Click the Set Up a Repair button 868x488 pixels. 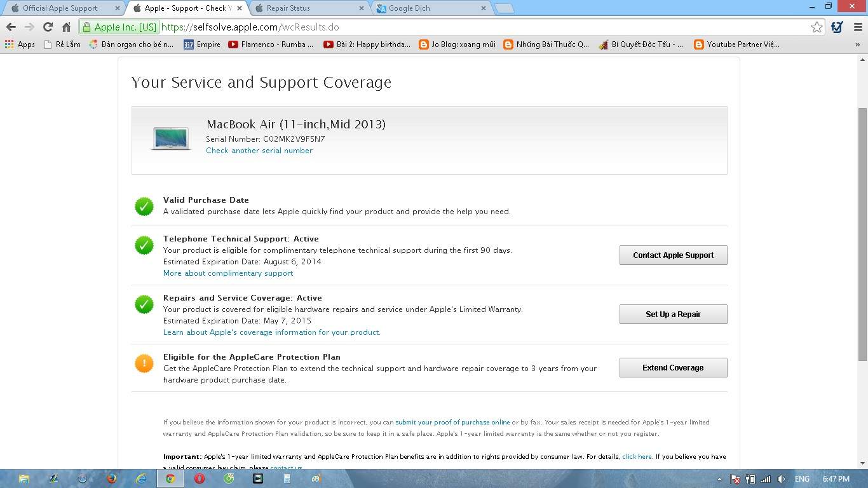[673, 315]
